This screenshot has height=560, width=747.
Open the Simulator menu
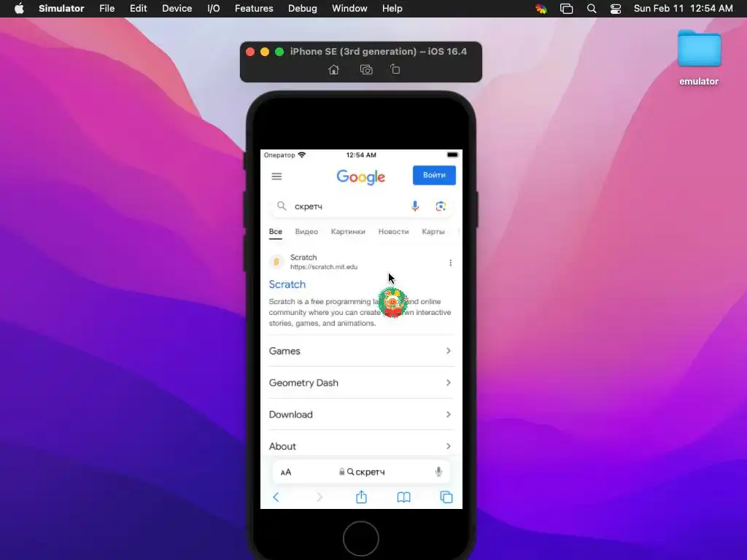click(61, 9)
